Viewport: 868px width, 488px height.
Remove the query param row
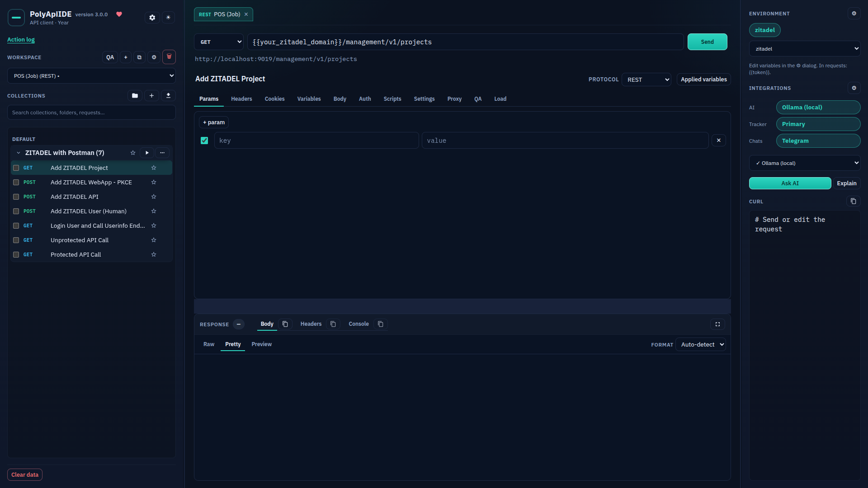719,141
